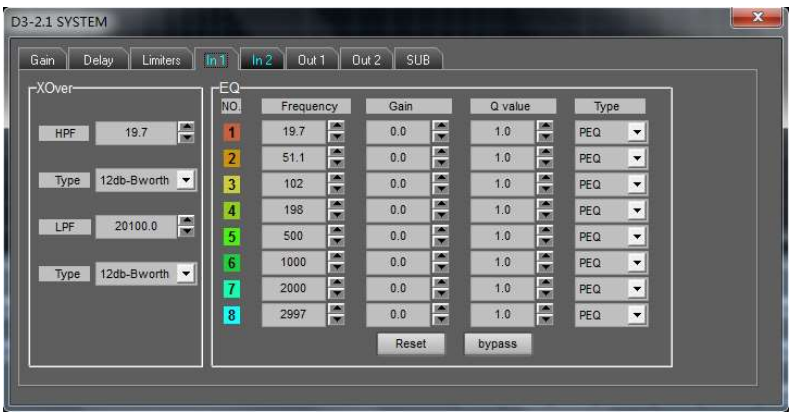
Task: Click band 6 frequency field showing 1000
Action: point(294,264)
